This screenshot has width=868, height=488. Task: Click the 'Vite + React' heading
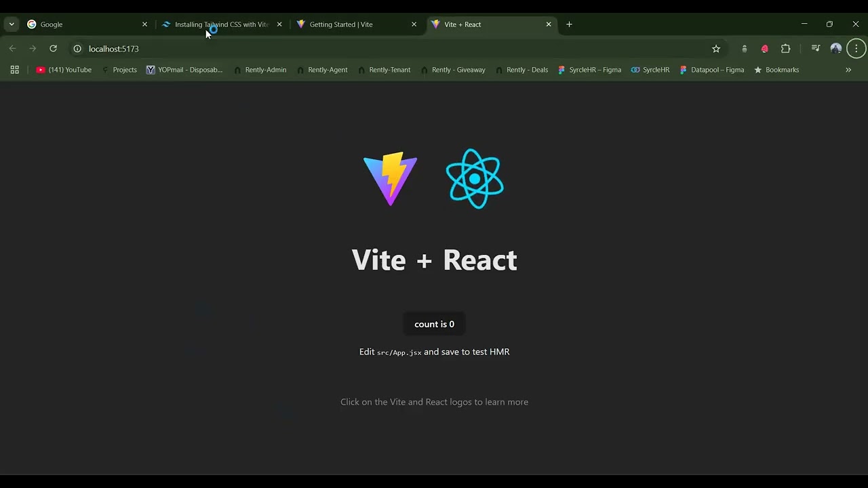click(x=434, y=260)
